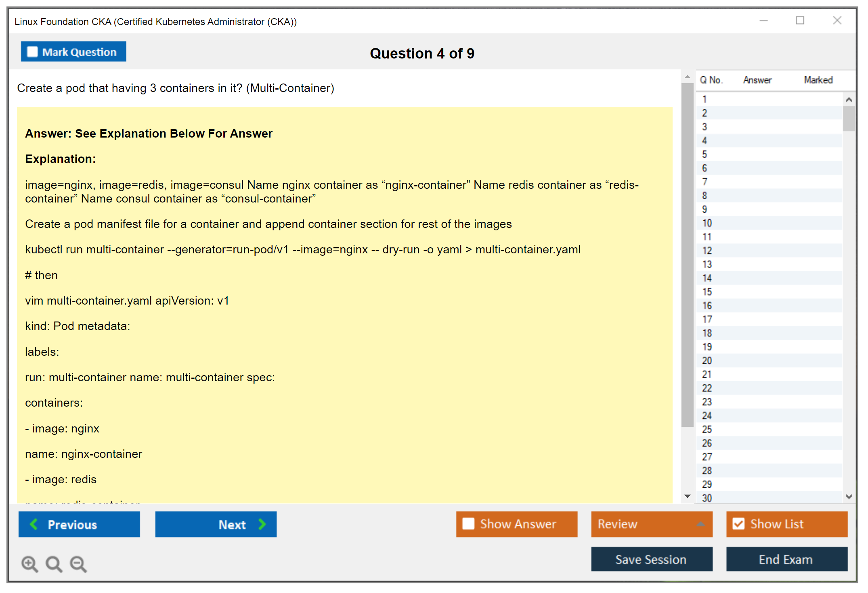
Task: Click the green left arrow on Previous
Action: (34, 524)
